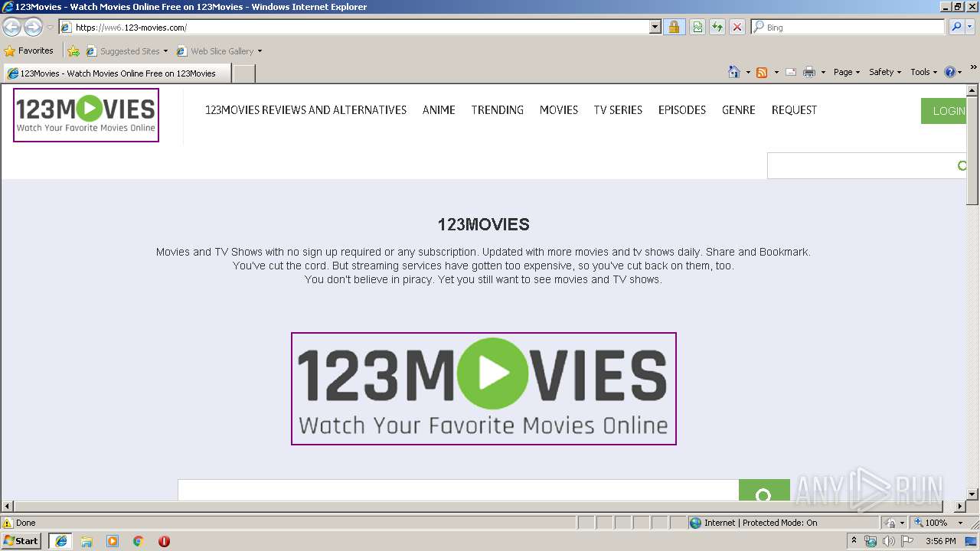This screenshot has width=980, height=551.
Task: Click the vertical scrollbar down arrow
Action: click(x=972, y=494)
